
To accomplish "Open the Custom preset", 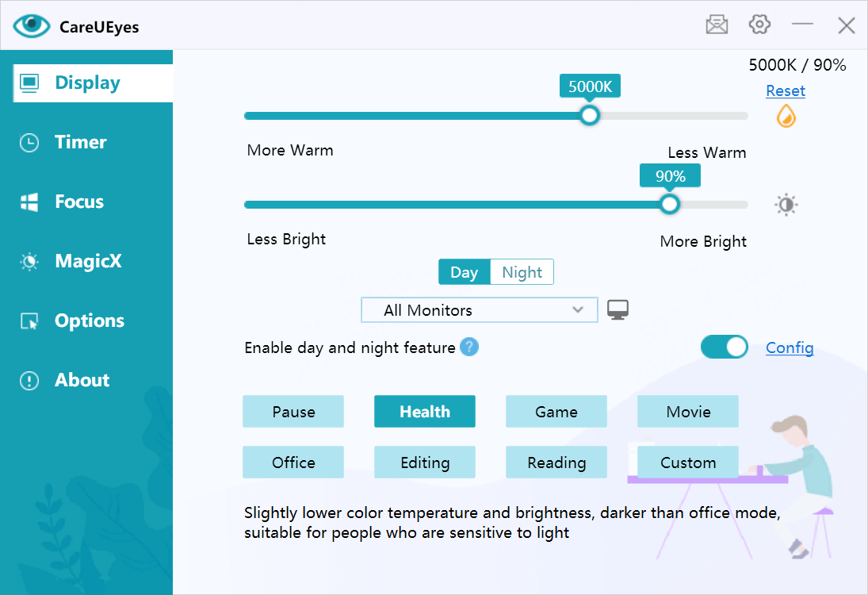I will point(688,462).
